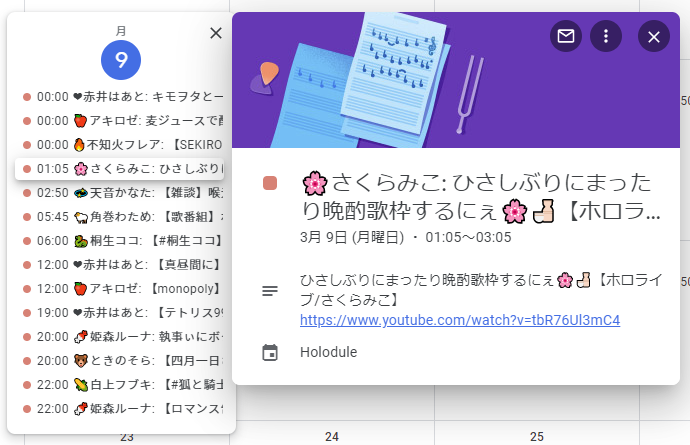Select the 01:05 さくらみこ event row
This screenshot has width=690, height=445.
tap(119, 169)
